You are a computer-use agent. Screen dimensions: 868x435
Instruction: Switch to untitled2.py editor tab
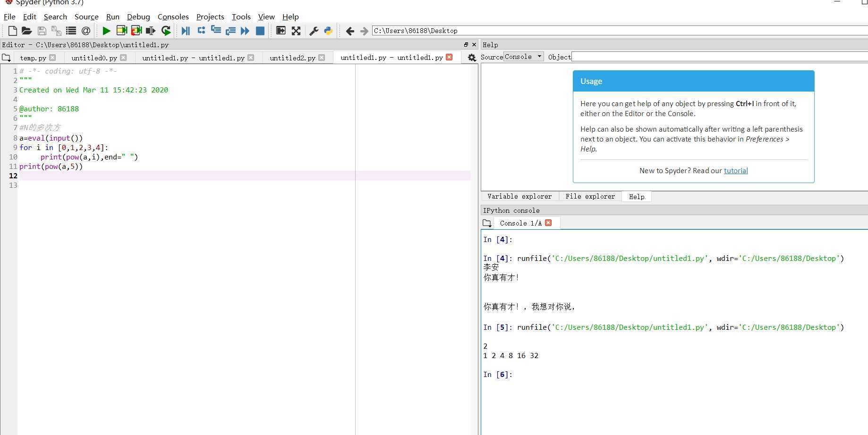point(292,58)
